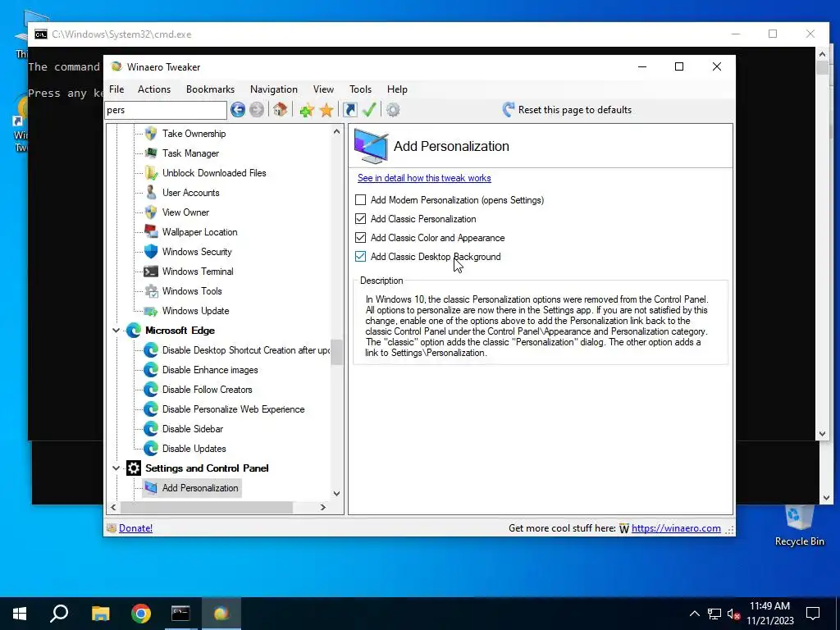Open the Help menu

397,89
